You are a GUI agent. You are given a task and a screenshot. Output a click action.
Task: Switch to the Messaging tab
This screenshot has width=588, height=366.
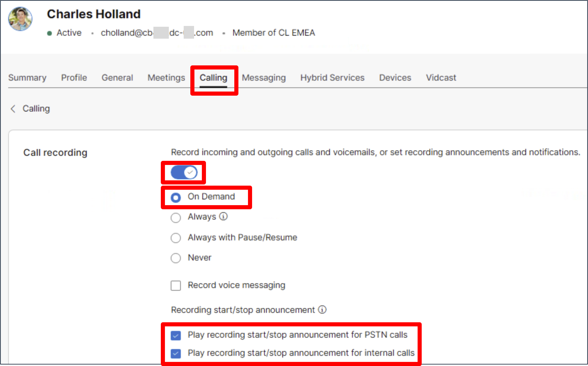264,78
